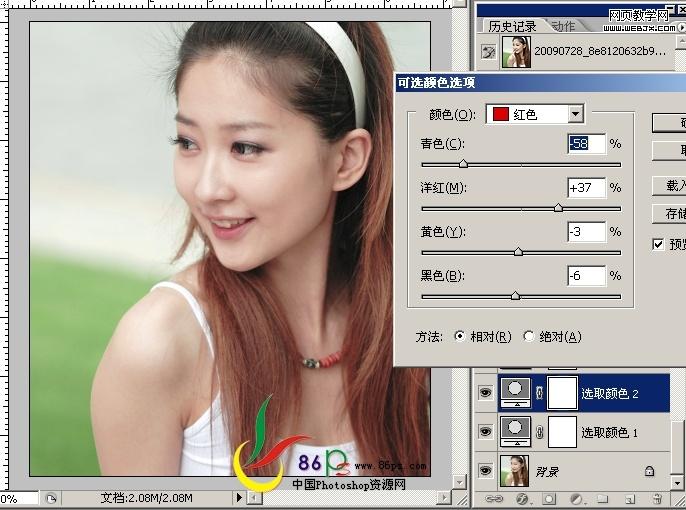686x510 pixels.
Task: Open the layer style fx button
Action: click(522, 499)
